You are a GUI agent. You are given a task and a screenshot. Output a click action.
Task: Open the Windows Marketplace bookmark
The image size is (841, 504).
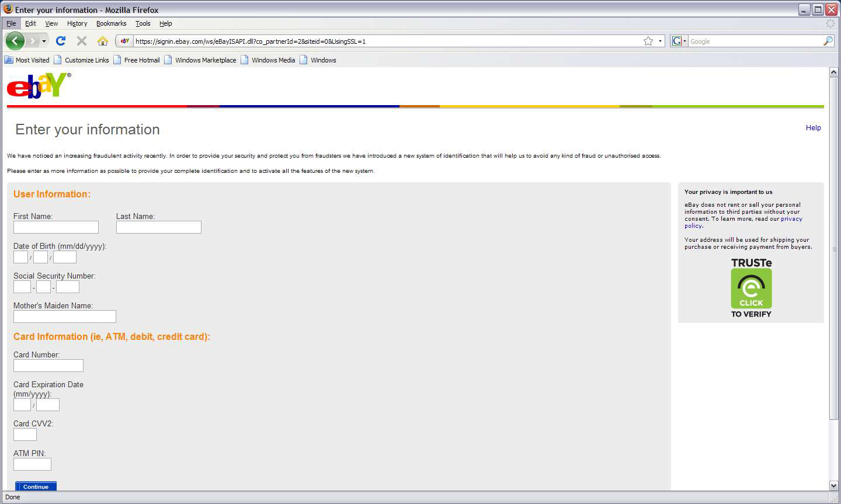point(200,60)
